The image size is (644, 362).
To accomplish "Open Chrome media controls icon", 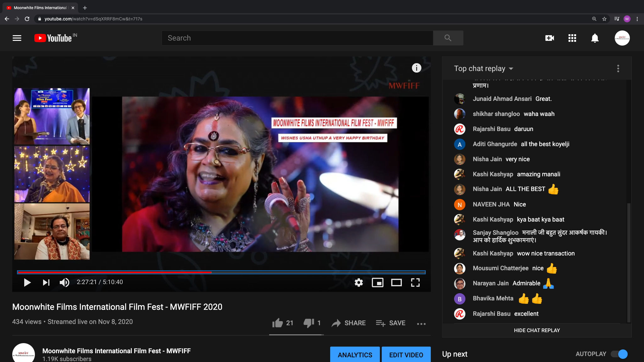I will [x=617, y=19].
